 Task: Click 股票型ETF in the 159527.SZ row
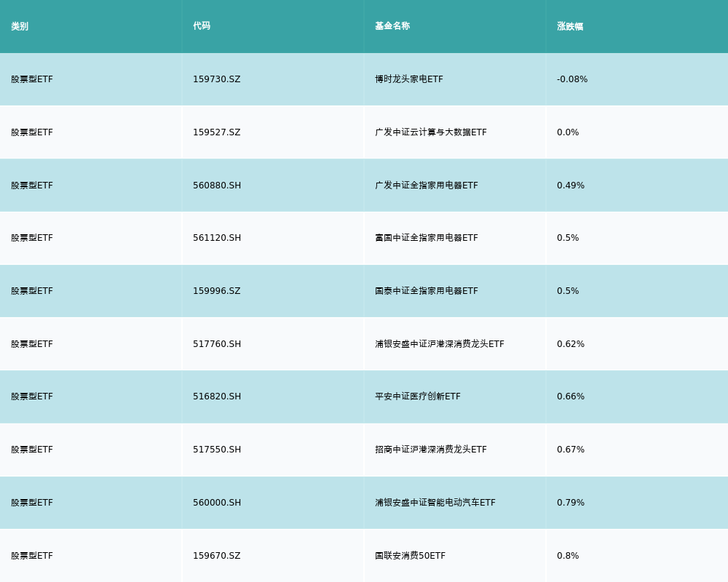[x=32, y=132]
